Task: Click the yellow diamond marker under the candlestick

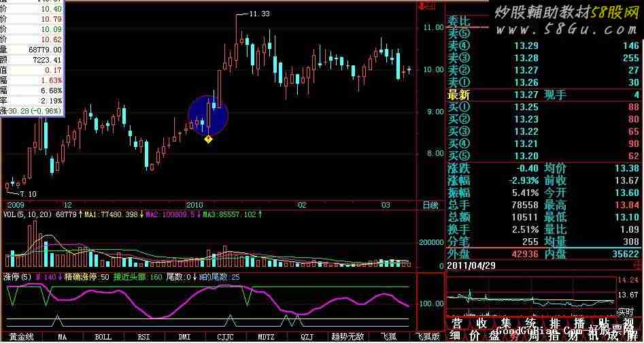Action: point(208,140)
